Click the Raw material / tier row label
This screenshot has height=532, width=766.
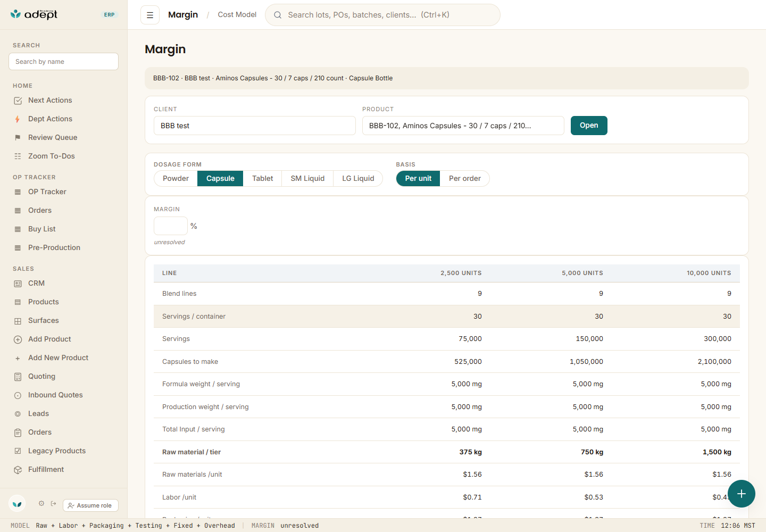tap(191, 452)
